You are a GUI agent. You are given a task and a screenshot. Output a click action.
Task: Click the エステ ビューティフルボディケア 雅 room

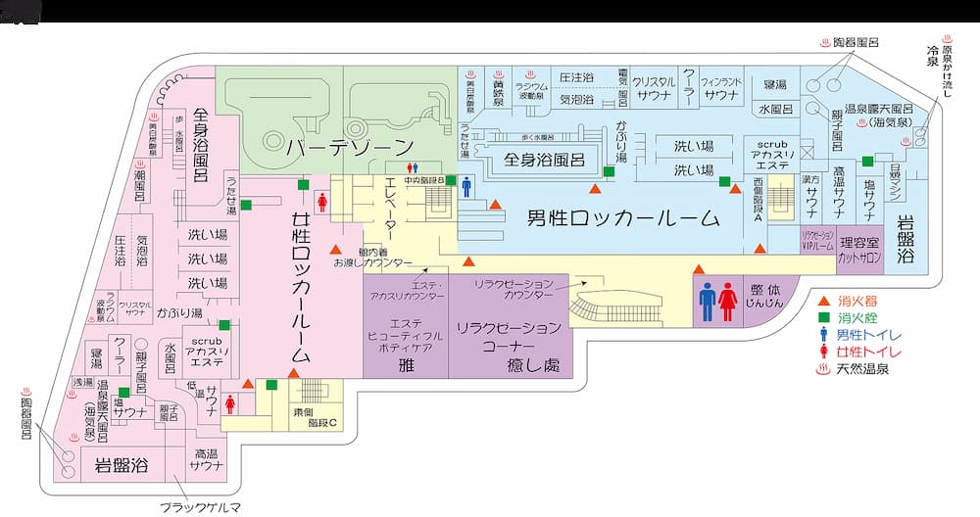(404, 347)
